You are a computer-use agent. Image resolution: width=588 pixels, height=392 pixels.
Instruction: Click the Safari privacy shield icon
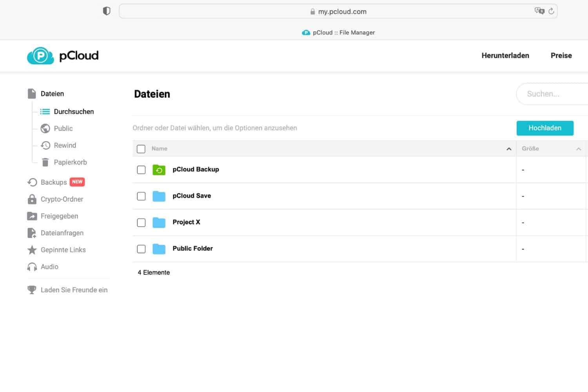click(107, 11)
